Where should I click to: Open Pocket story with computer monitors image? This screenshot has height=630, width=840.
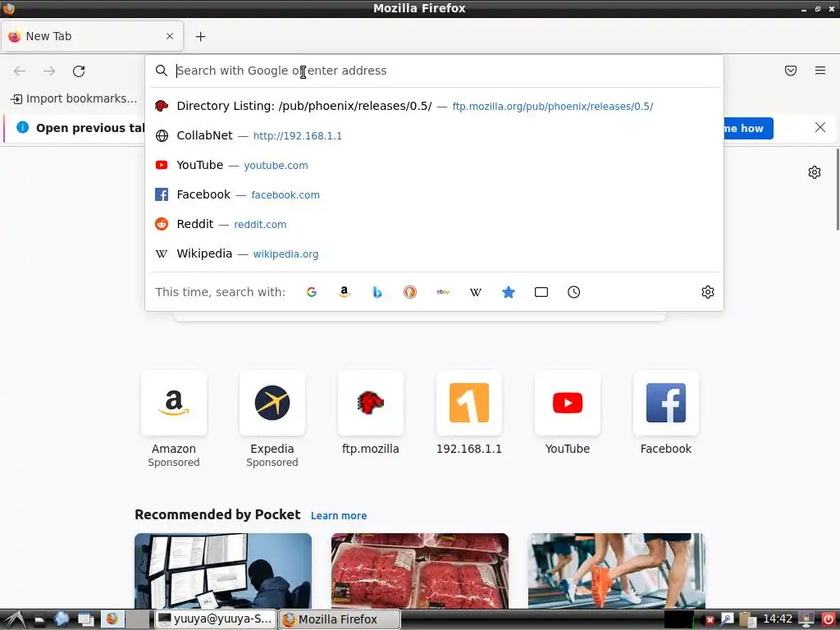point(223,571)
